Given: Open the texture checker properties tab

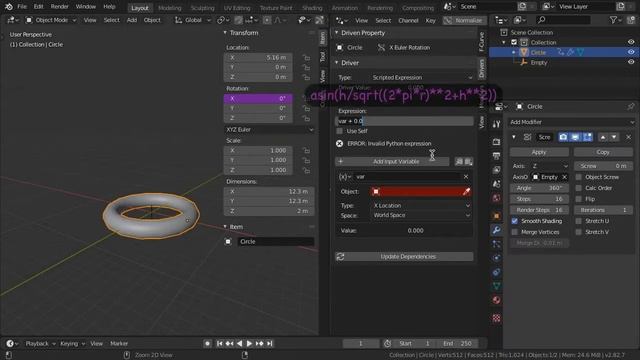Looking at the screenshot, I should pyautogui.click(x=496, y=318).
